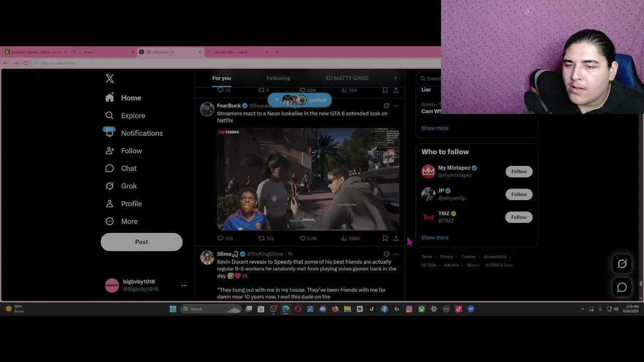Reload the page in the browser
The height and width of the screenshot is (362, 644).
tap(26, 63)
